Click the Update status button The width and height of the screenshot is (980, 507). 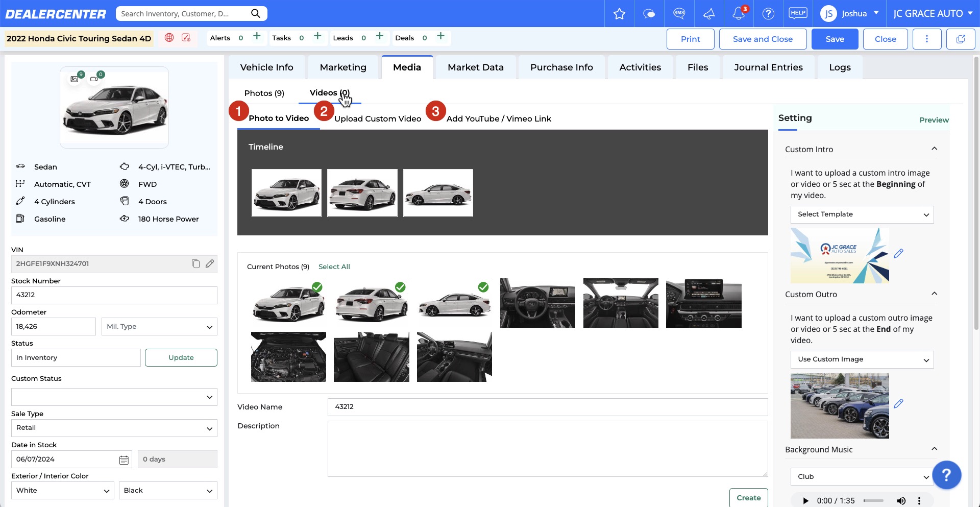click(181, 358)
